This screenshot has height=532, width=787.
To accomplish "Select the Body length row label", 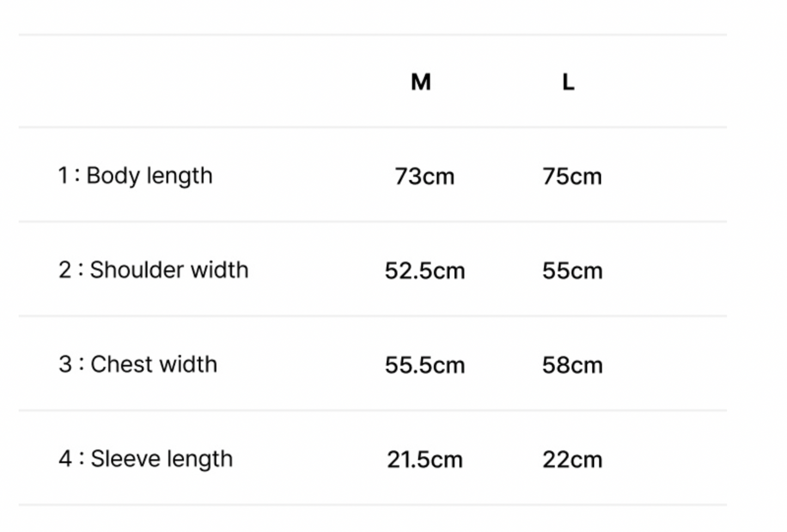I will 135,176.
